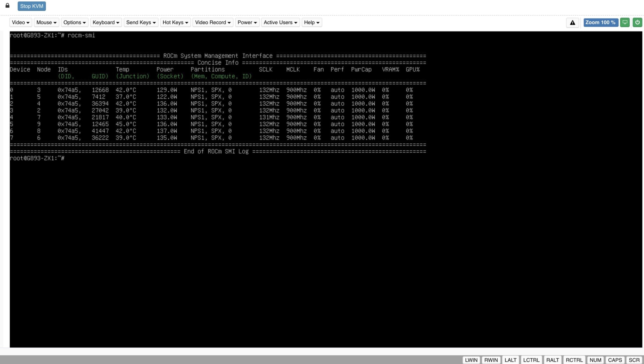Click the green monitor display icon
644x364 pixels.
coord(625,22)
